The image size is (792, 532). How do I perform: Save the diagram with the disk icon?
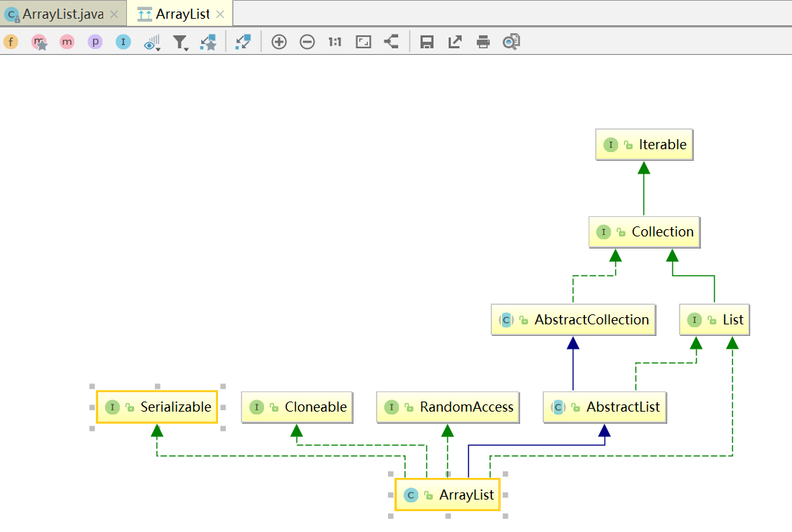(427, 42)
